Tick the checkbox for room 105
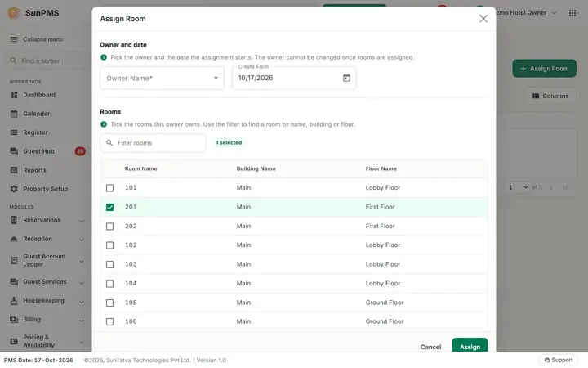Screen dimensions: 588x368 click(x=110, y=303)
